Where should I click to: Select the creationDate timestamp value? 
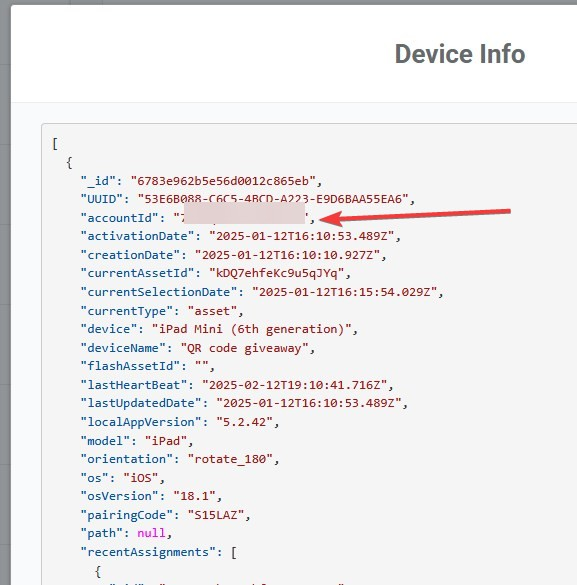point(287,255)
